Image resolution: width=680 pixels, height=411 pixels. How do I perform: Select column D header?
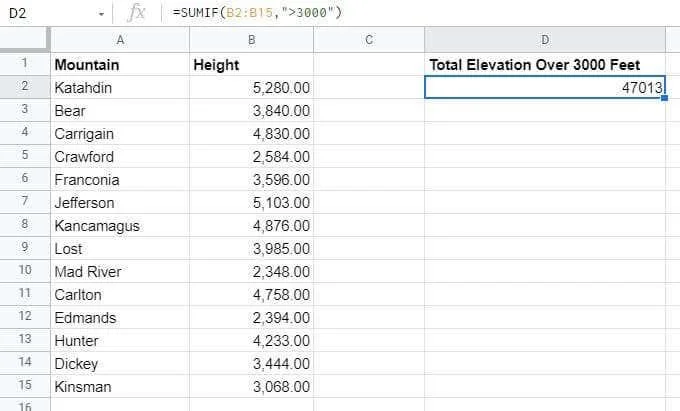click(545, 40)
